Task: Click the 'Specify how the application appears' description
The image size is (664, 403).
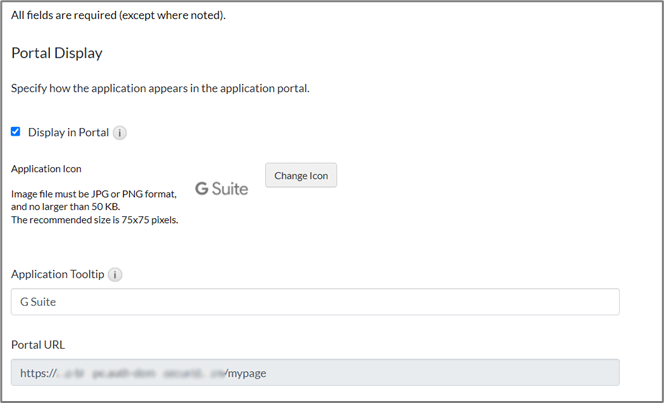Action: tap(160, 88)
